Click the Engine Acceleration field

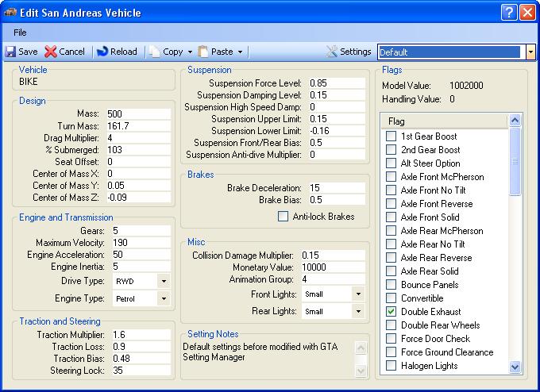tap(141, 255)
